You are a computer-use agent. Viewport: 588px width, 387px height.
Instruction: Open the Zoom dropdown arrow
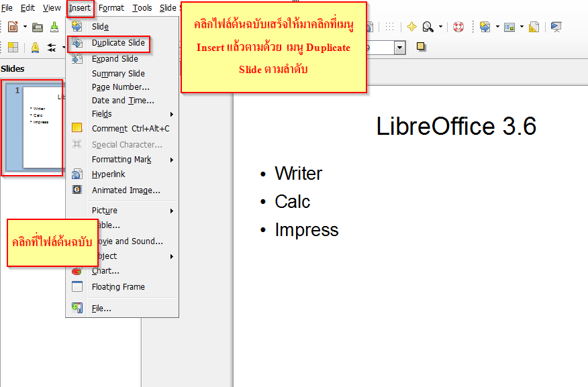coord(440,27)
